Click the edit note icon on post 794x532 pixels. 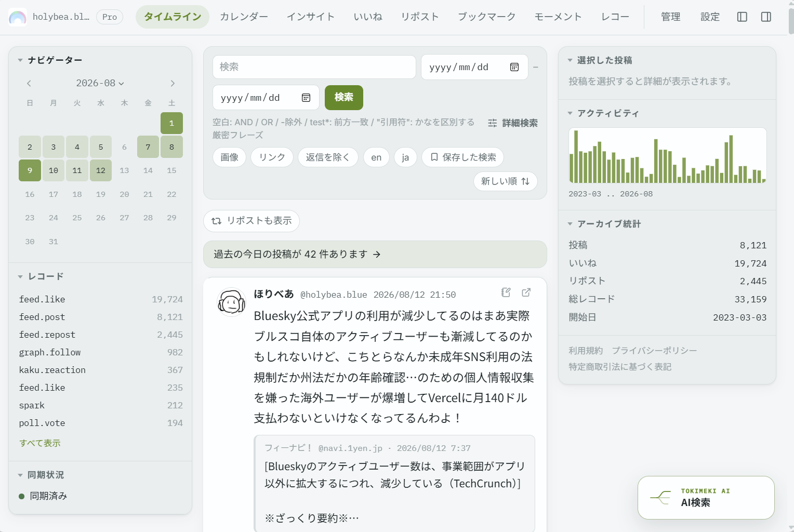click(x=506, y=292)
